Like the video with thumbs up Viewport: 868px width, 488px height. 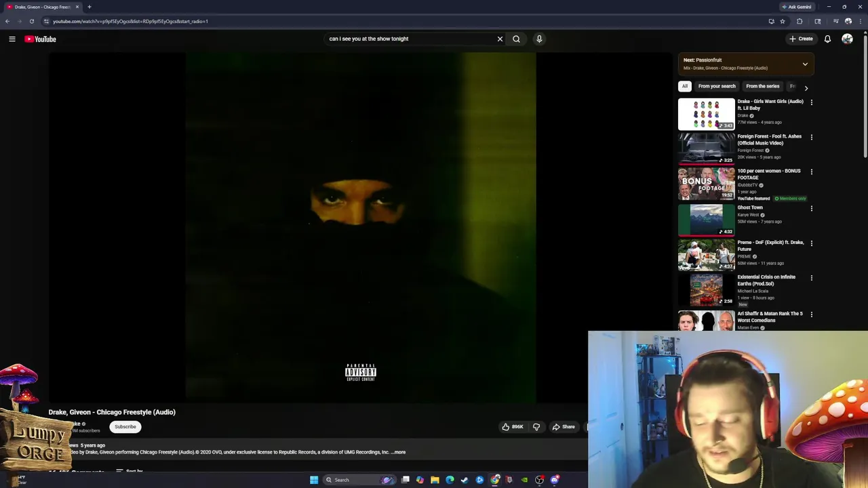click(x=513, y=427)
